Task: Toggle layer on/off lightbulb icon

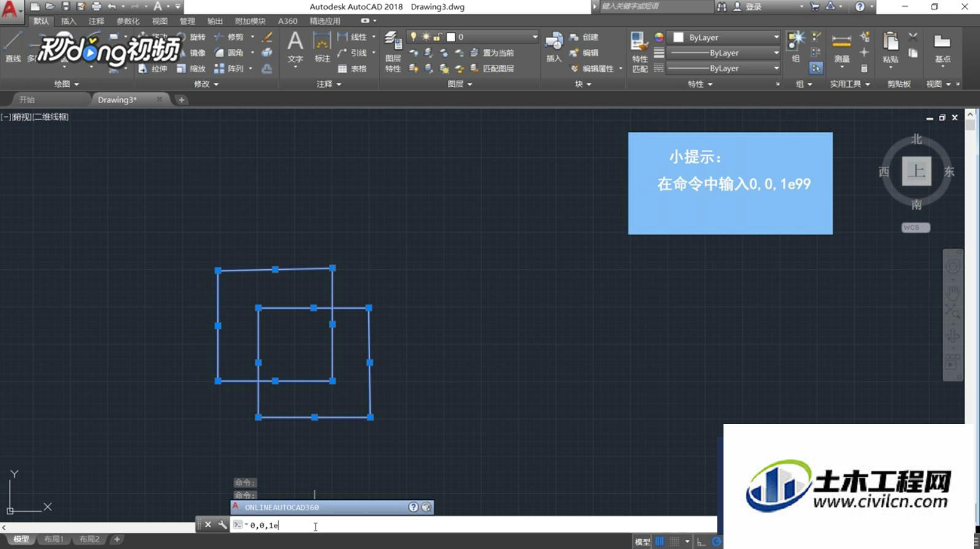Action: 414,37
